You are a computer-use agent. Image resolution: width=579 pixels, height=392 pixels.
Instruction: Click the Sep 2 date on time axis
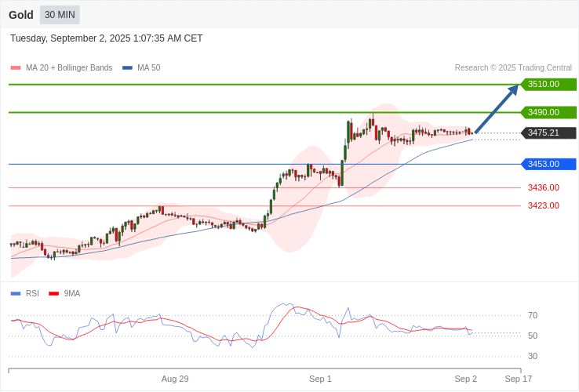(465, 379)
